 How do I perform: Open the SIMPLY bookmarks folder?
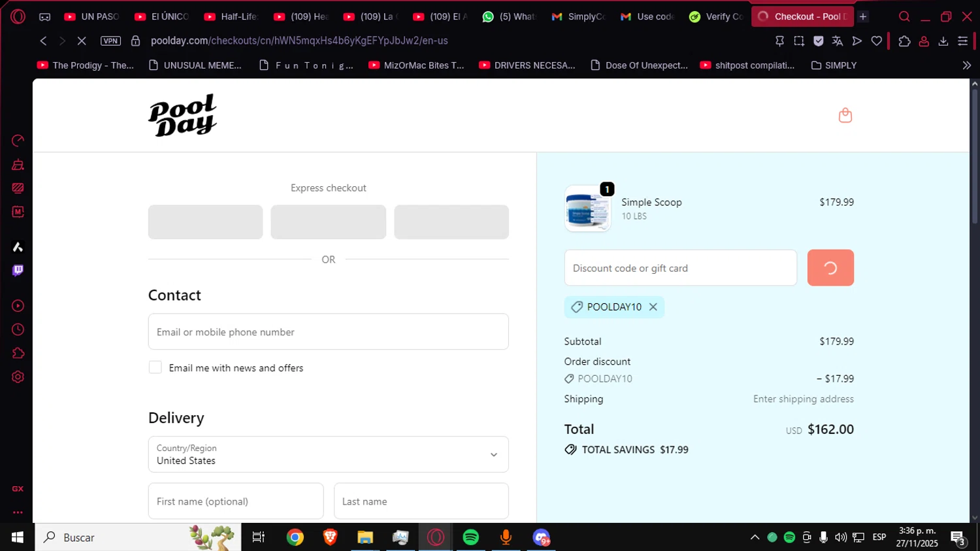click(x=834, y=65)
